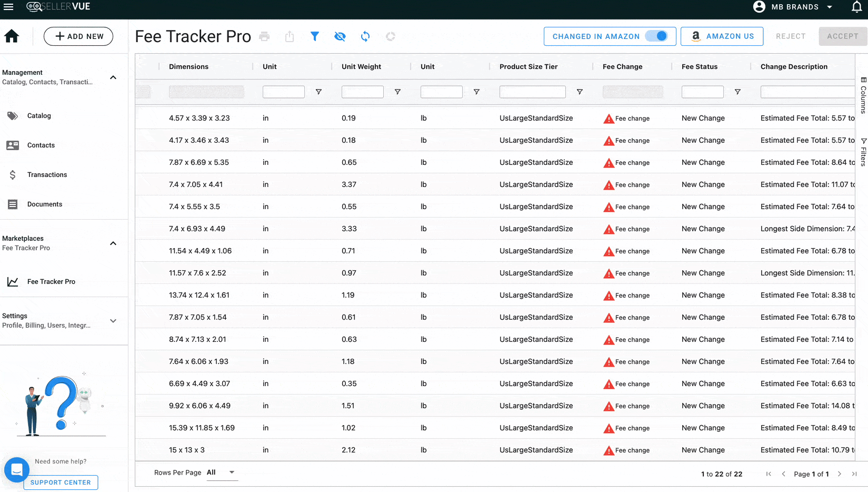Open the Columns side panel

tap(863, 95)
